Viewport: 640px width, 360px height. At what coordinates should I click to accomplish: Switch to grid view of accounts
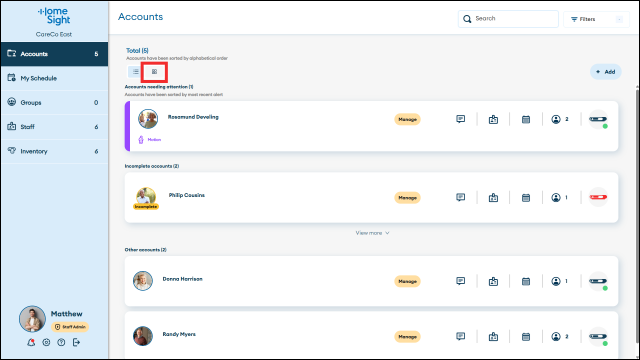(154, 72)
